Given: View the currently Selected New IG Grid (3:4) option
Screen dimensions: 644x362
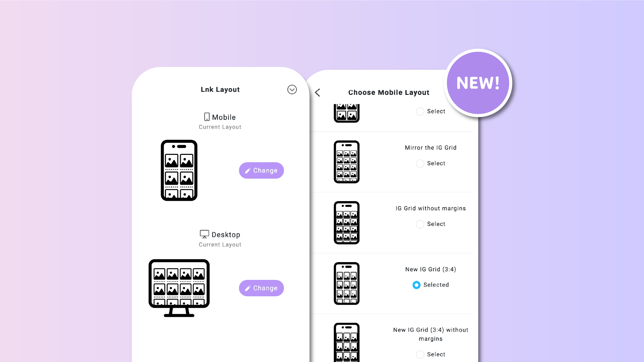Looking at the screenshot, I should [416, 285].
